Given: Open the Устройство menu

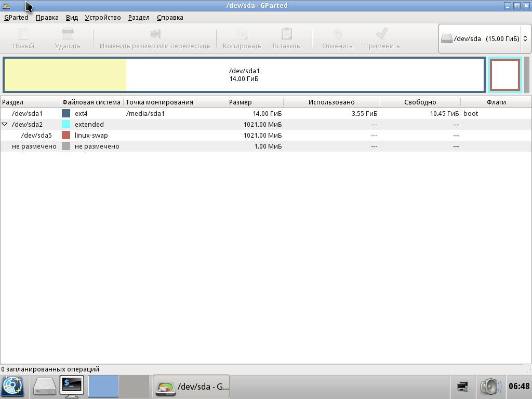Looking at the screenshot, I should pyautogui.click(x=103, y=17).
